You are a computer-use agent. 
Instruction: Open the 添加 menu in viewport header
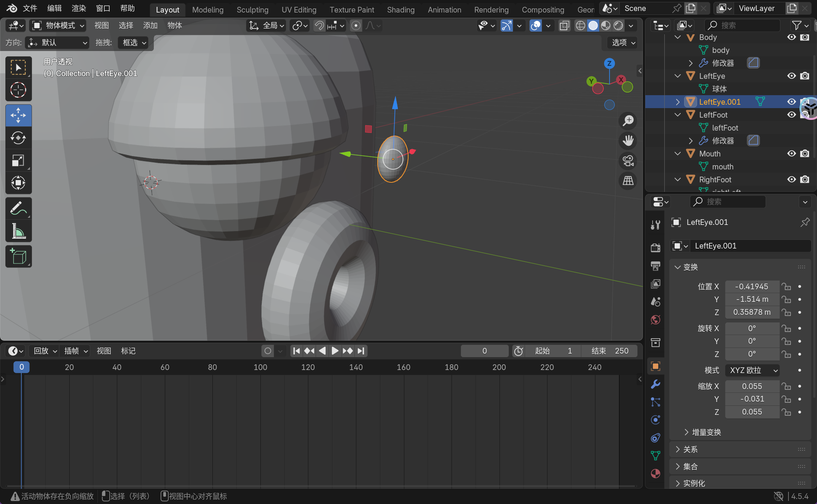click(150, 26)
